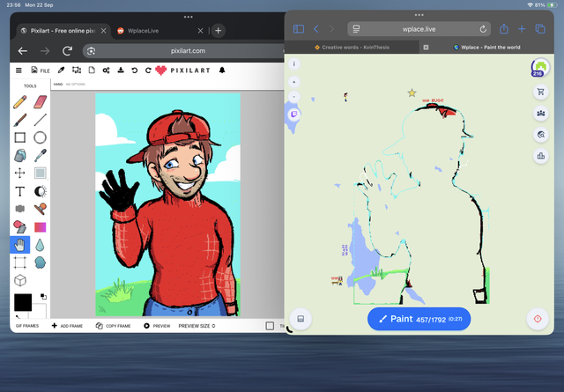The image size is (564, 392).
Task: Select the Selection square tool
Action: tap(40, 173)
